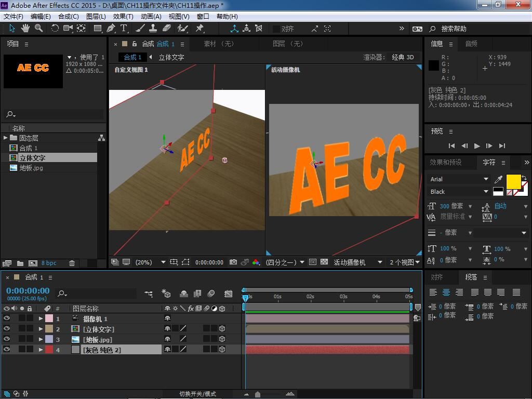Open the 活动摄像机 3D view dropdown
Image resolution: width=532 pixels, height=399 pixels.
click(x=358, y=262)
